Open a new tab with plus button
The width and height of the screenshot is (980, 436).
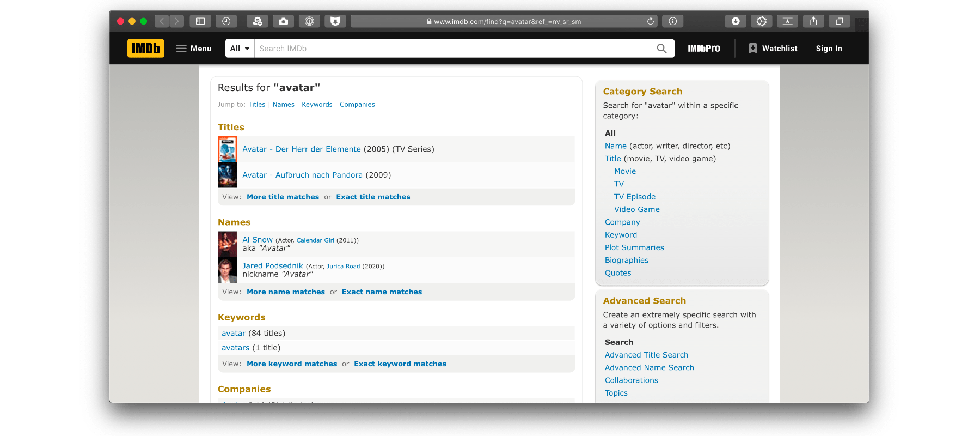click(862, 25)
